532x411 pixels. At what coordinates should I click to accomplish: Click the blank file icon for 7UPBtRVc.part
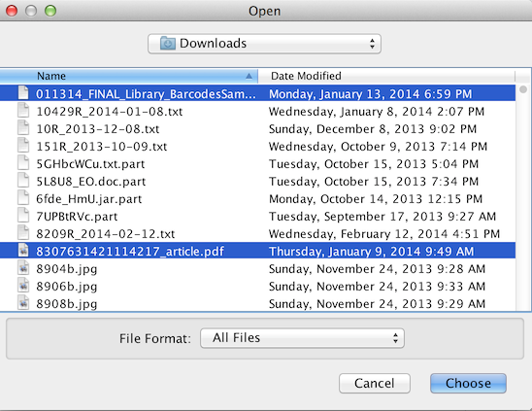coord(23,216)
